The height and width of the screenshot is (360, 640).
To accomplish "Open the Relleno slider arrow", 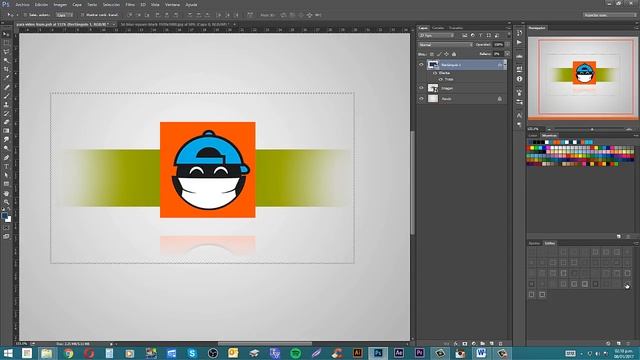I will coord(507,54).
